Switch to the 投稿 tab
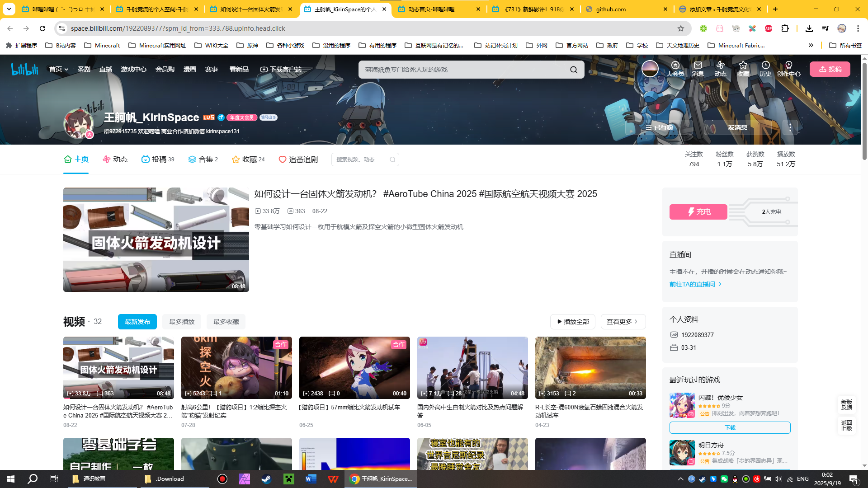 (158, 159)
